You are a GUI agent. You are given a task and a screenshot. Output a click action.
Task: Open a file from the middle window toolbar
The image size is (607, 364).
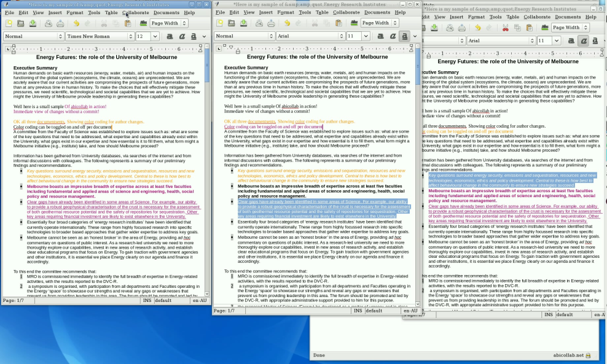(x=232, y=23)
